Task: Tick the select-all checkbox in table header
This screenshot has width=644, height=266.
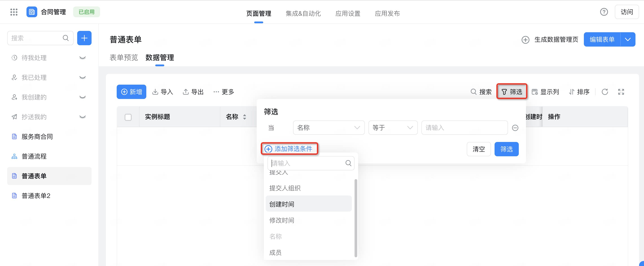Action: (x=128, y=117)
